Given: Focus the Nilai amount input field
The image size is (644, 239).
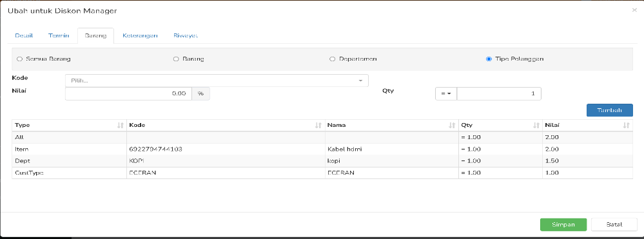Looking at the screenshot, I should [x=128, y=93].
